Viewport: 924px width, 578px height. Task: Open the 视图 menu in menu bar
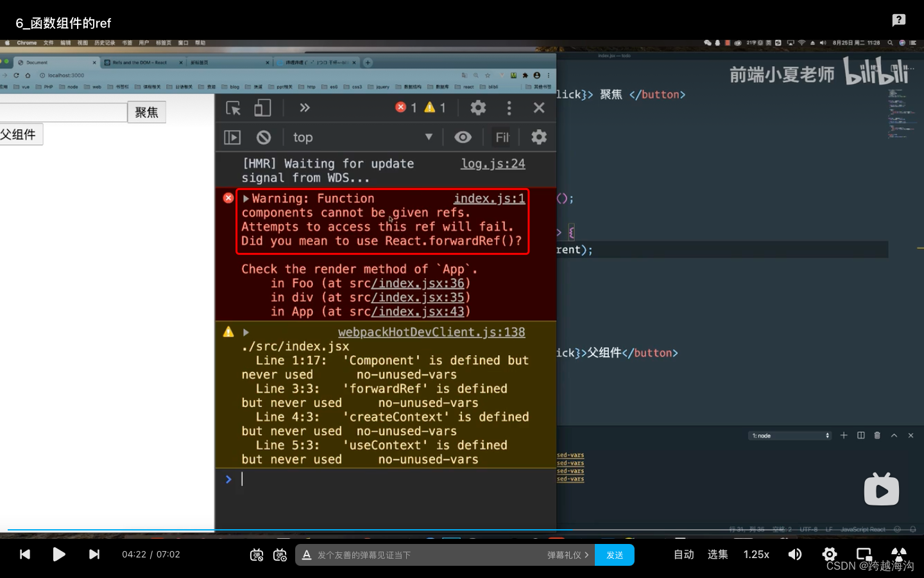83,43
